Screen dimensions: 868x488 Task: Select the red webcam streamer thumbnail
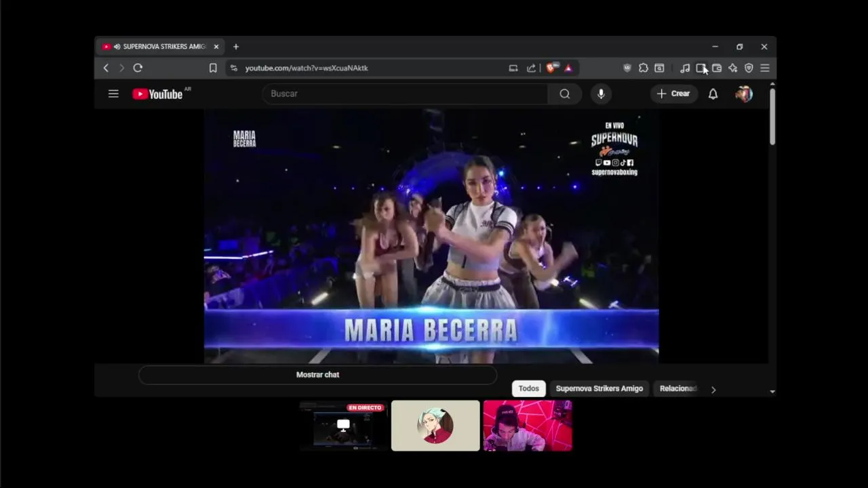(528, 426)
